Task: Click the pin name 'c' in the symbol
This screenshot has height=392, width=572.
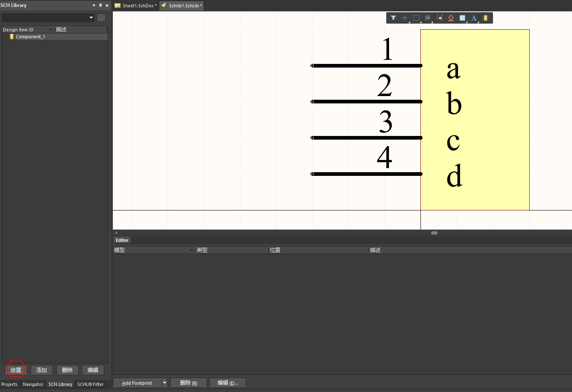Action: point(453,142)
